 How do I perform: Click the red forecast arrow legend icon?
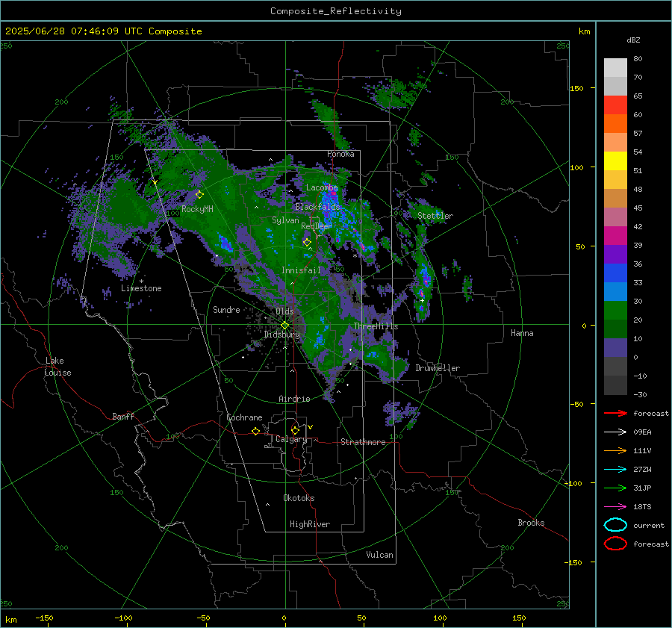click(x=615, y=413)
